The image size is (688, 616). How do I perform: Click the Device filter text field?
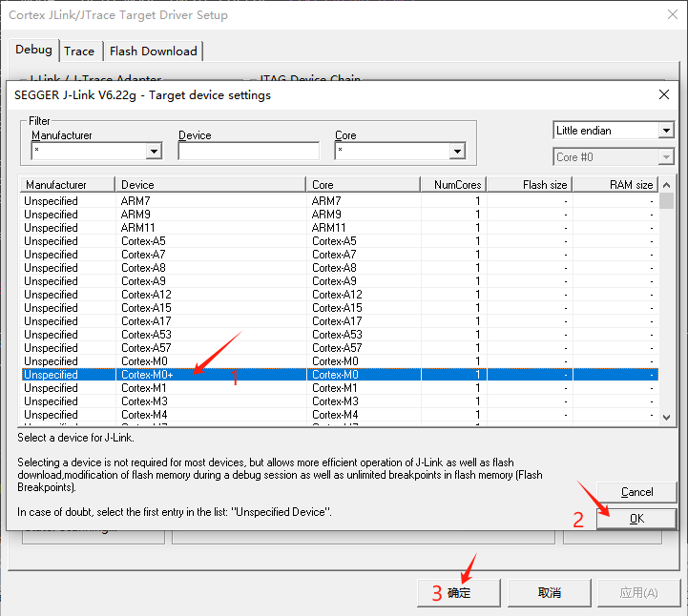point(249,152)
